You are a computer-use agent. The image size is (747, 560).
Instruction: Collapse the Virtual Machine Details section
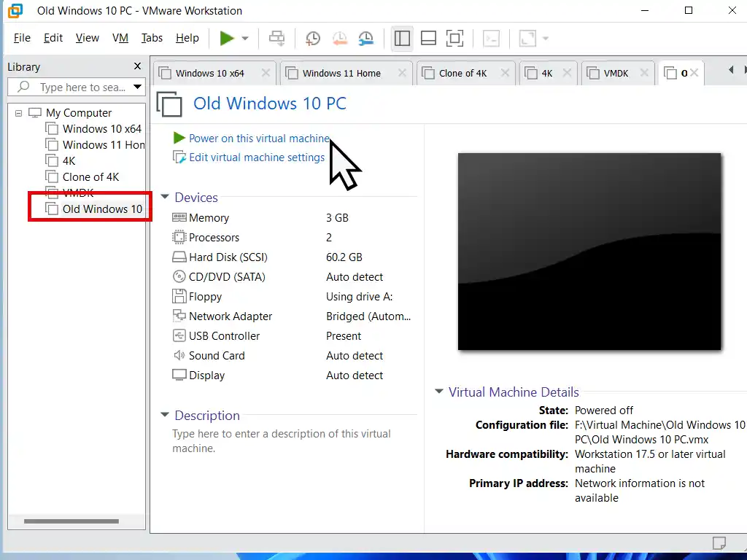[438, 392]
